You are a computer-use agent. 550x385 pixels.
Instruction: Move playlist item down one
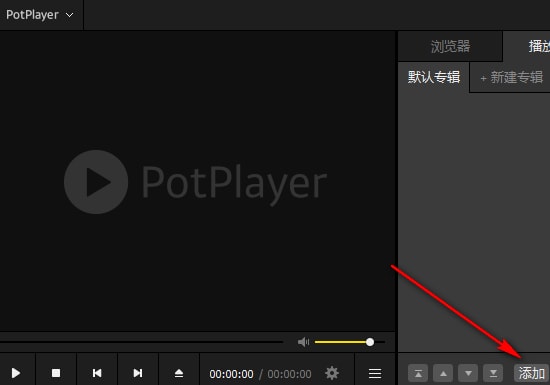pyautogui.click(x=468, y=373)
